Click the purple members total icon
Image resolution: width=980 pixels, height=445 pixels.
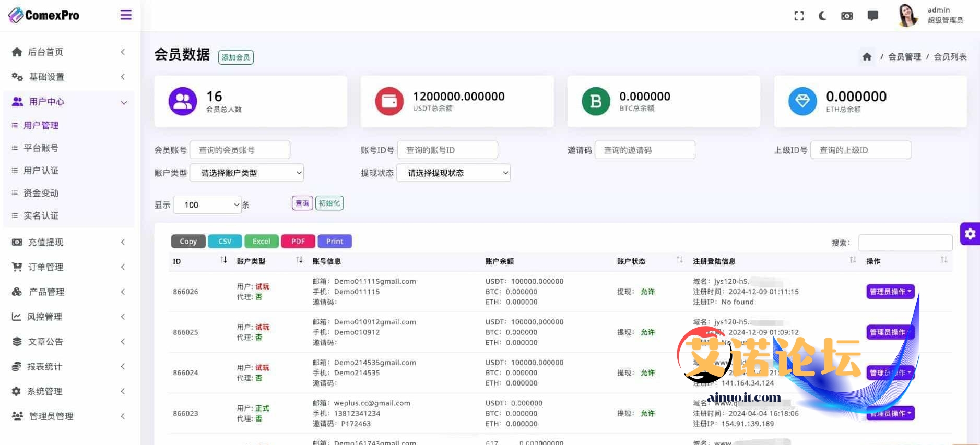pos(183,101)
